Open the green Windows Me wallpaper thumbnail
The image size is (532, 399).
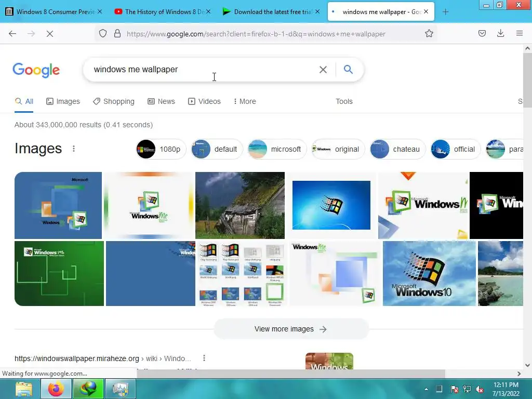[x=59, y=273]
